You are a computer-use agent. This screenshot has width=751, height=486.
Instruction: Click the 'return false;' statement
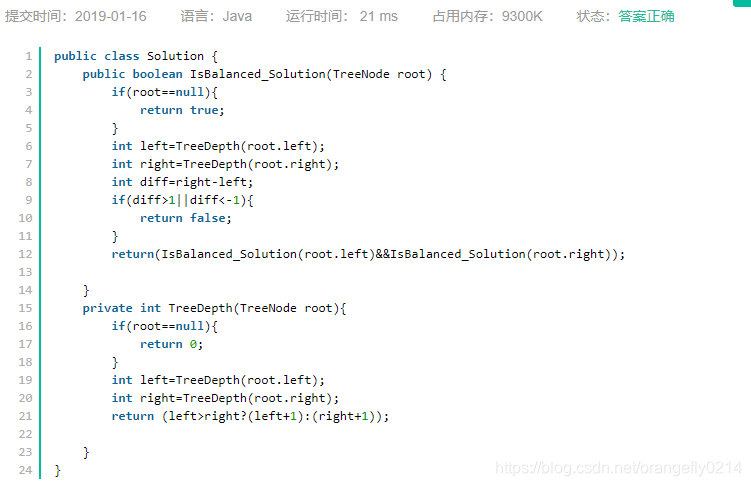[x=185, y=218]
